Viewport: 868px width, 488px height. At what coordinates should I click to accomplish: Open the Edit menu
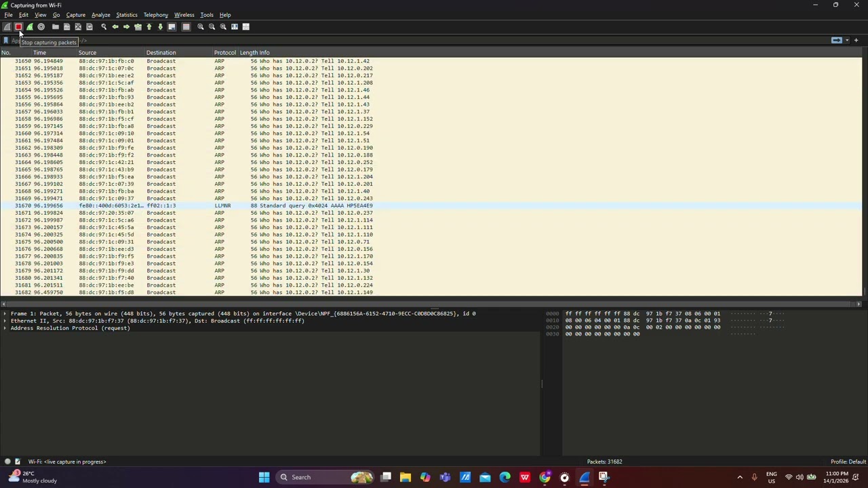pyautogui.click(x=24, y=15)
